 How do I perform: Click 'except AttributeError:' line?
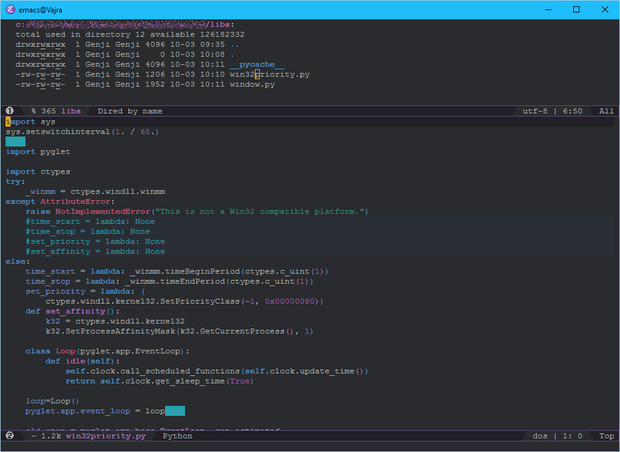[x=60, y=202]
